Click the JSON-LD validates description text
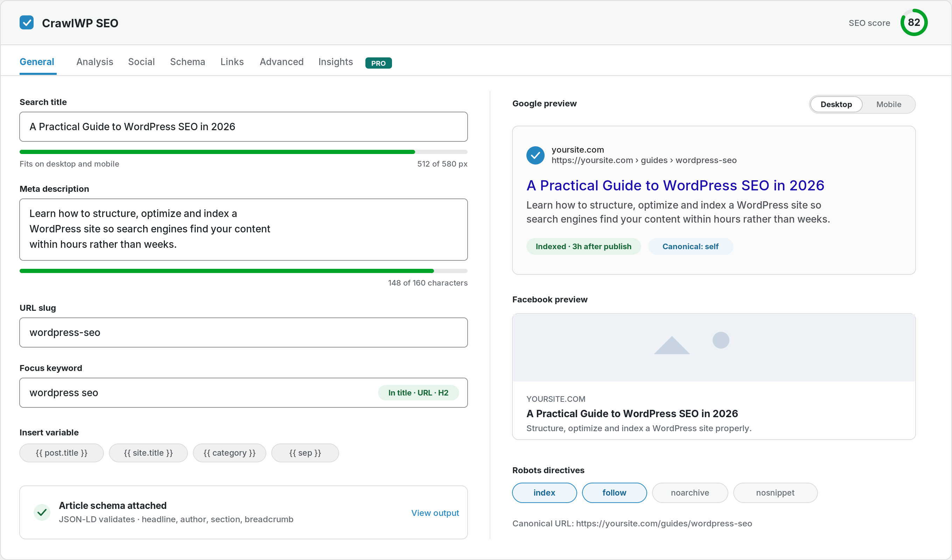 click(x=176, y=519)
